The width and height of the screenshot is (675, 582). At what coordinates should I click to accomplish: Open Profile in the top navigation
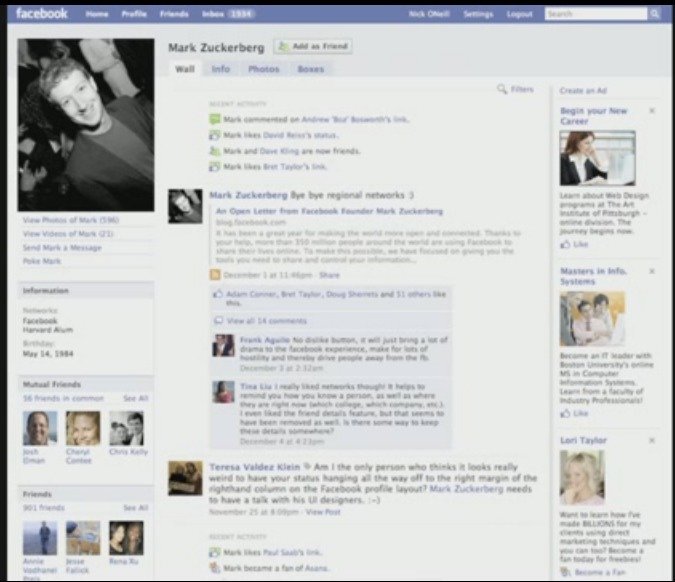tap(134, 14)
